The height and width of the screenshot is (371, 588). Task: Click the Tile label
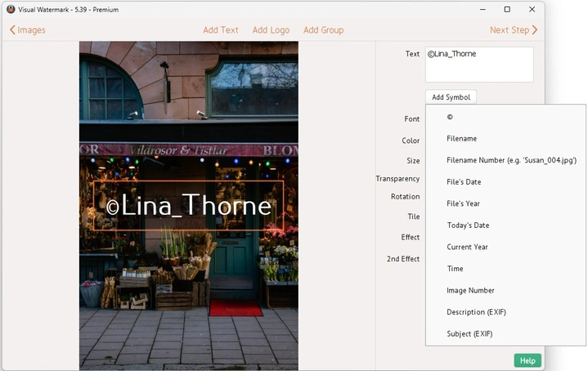tap(414, 217)
